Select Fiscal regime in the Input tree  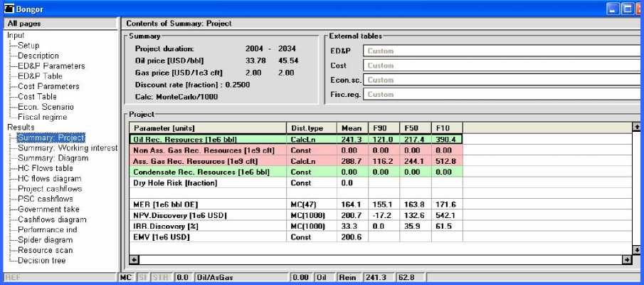pyautogui.click(x=43, y=117)
